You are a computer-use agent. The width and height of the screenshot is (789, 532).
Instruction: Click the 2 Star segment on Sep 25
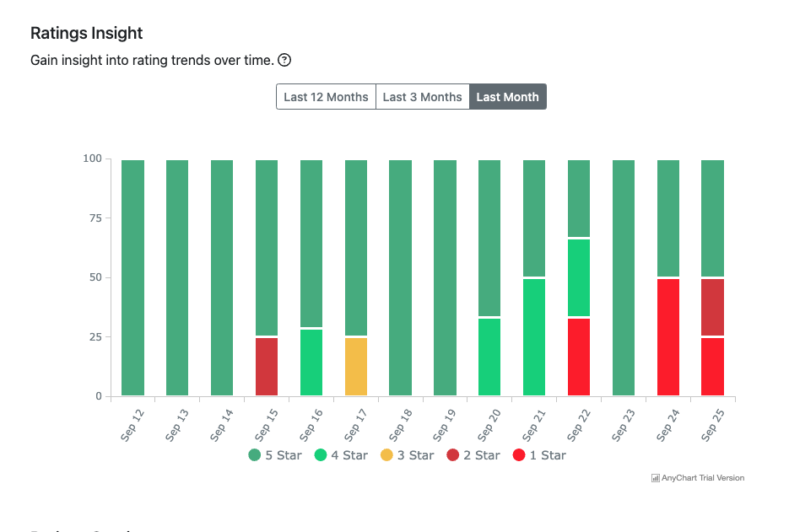[x=713, y=307]
